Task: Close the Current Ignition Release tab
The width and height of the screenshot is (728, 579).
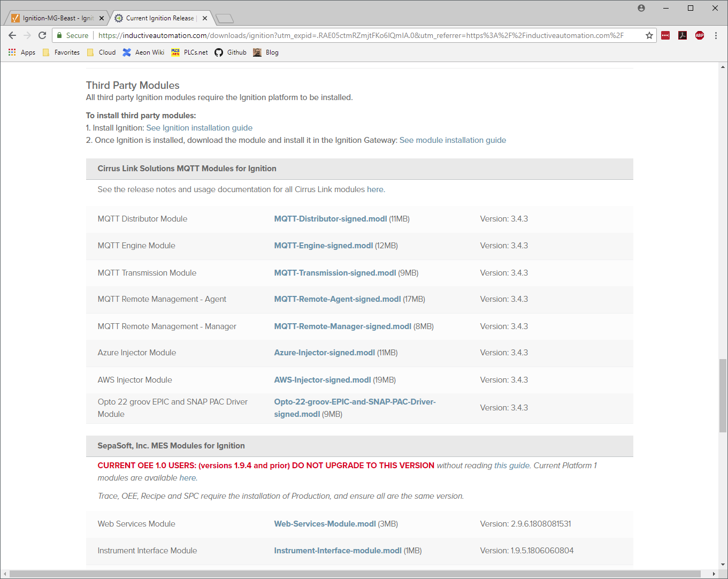Action: 205,18
